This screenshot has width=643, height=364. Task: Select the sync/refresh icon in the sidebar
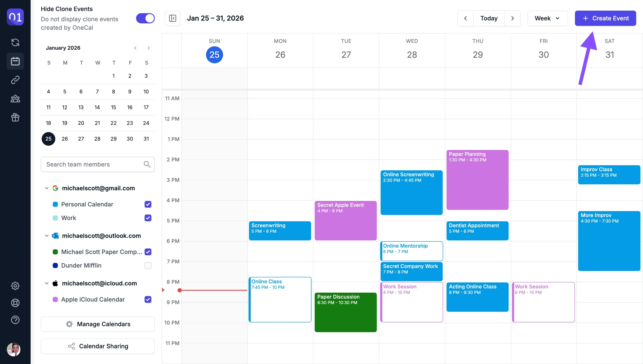pos(15,42)
